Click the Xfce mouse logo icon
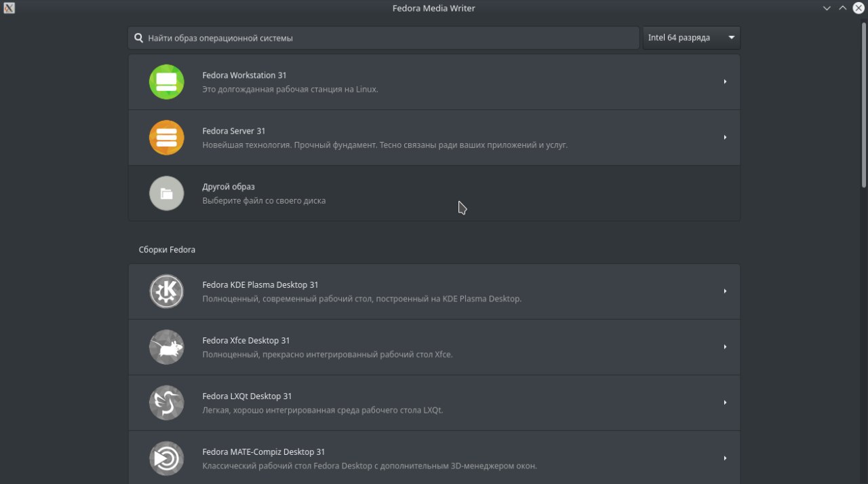This screenshot has width=868, height=484. 167,347
